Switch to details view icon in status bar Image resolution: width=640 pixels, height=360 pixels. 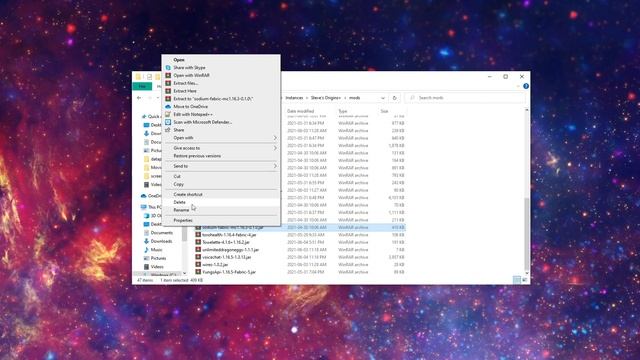517,280
